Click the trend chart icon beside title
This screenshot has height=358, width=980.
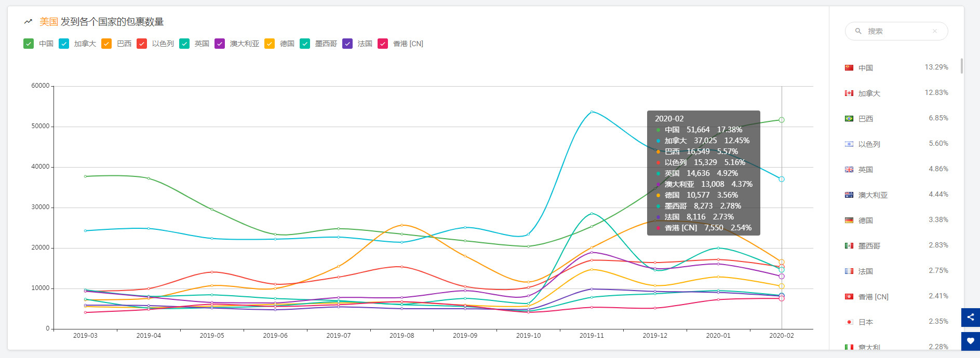click(28, 22)
